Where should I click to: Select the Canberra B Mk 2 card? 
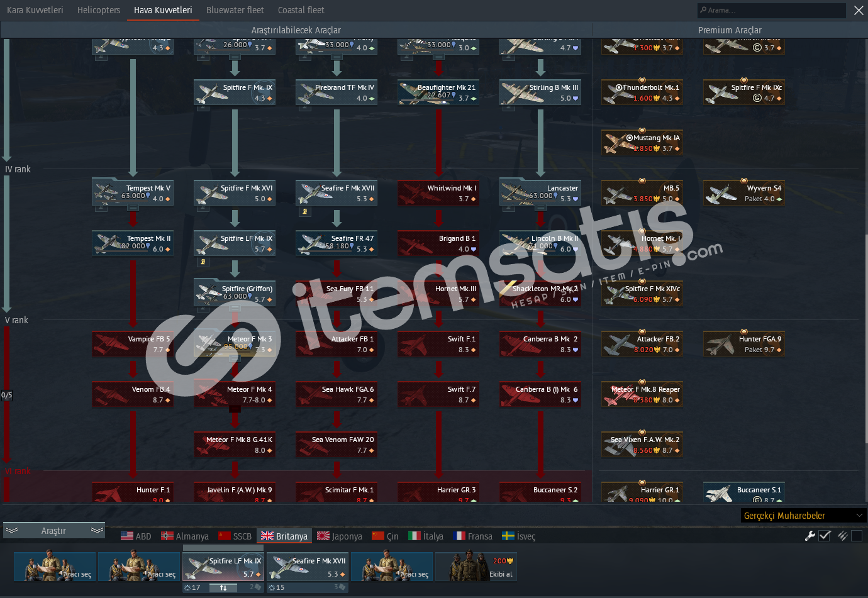(x=540, y=344)
